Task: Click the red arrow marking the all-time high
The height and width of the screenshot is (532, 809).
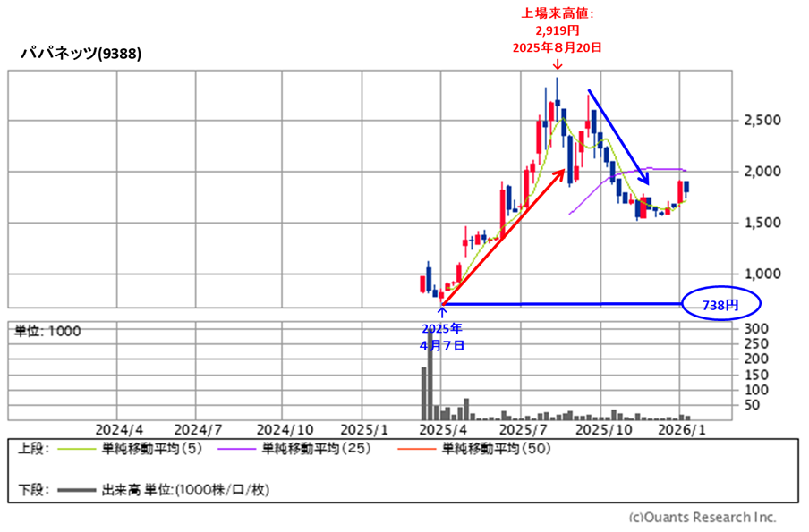Action: pyautogui.click(x=557, y=64)
